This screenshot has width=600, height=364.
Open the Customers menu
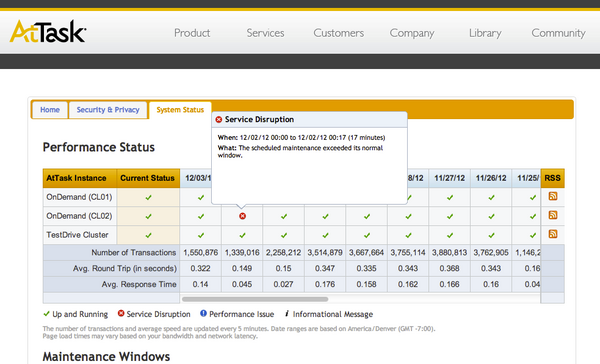[339, 33]
